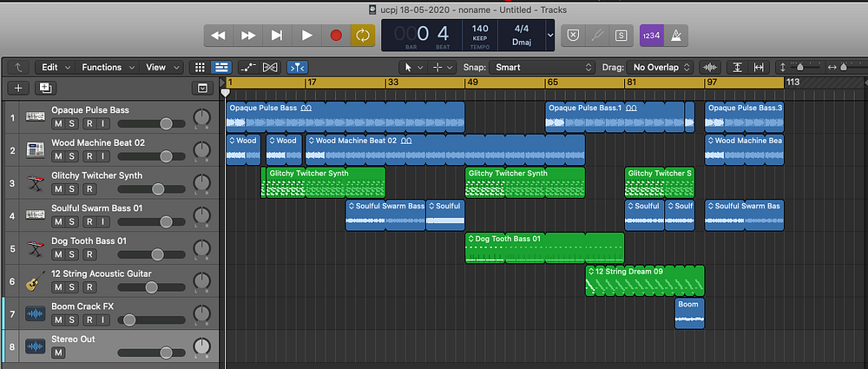Click the Play button

(x=306, y=36)
